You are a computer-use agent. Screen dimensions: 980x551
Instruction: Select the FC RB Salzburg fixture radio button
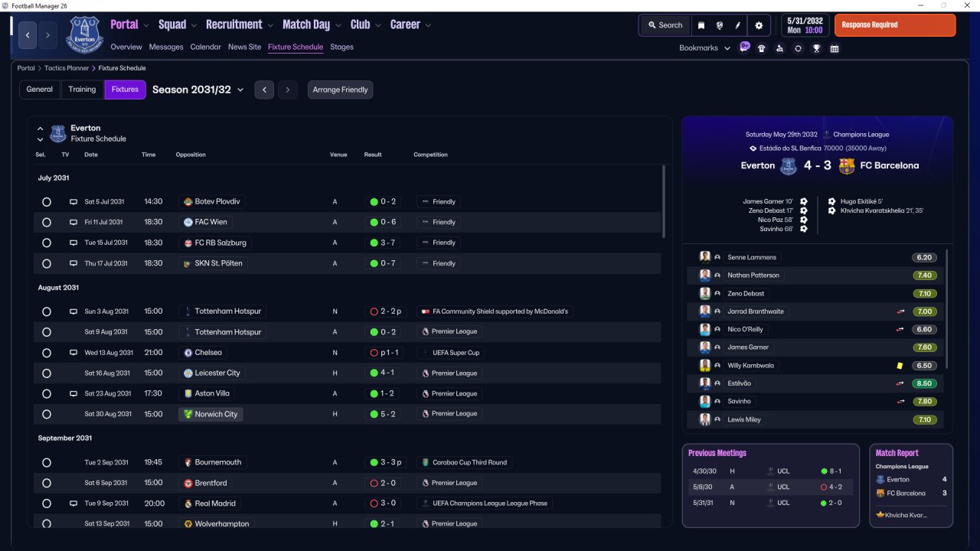click(47, 243)
